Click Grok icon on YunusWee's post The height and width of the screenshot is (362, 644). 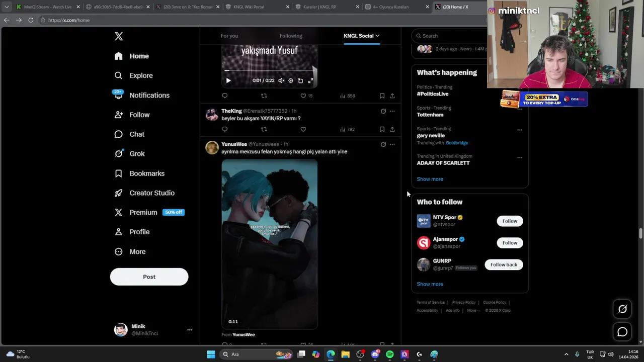tap(383, 144)
